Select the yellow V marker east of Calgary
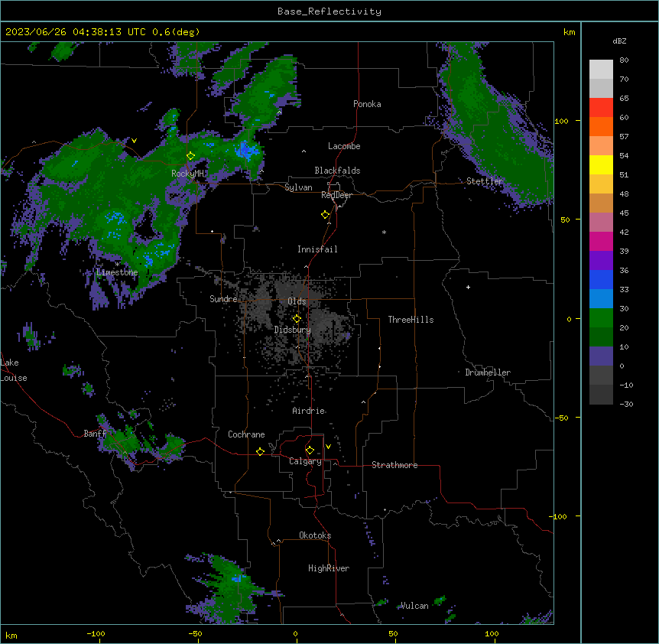The width and height of the screenshot is (659, 644). pos(328,447)
